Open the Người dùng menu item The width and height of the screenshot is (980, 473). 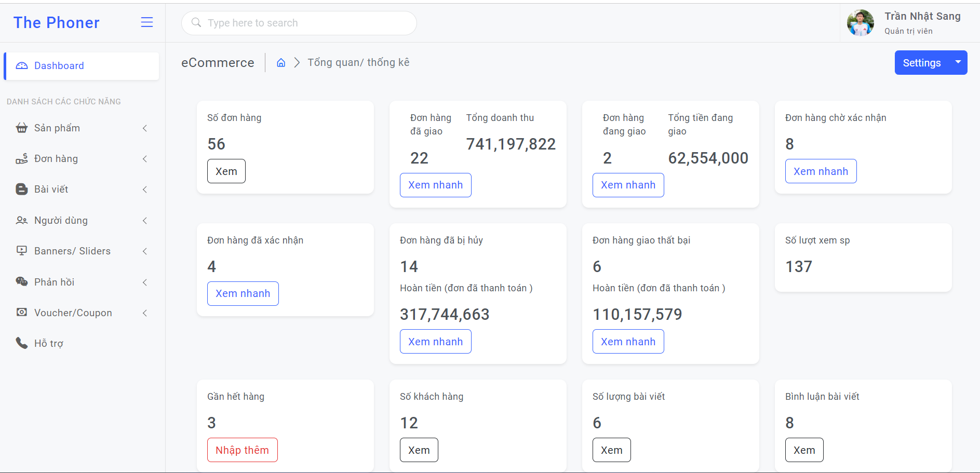click(61, 221)
